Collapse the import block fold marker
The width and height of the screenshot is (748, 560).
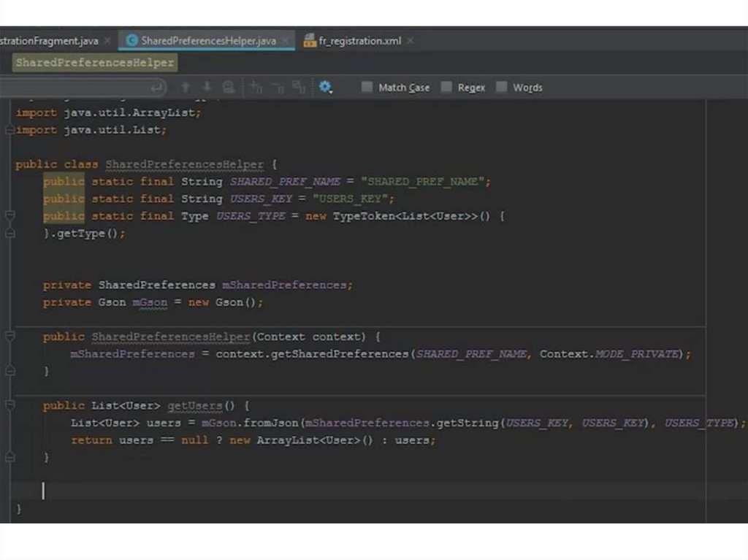coord(9,130)
